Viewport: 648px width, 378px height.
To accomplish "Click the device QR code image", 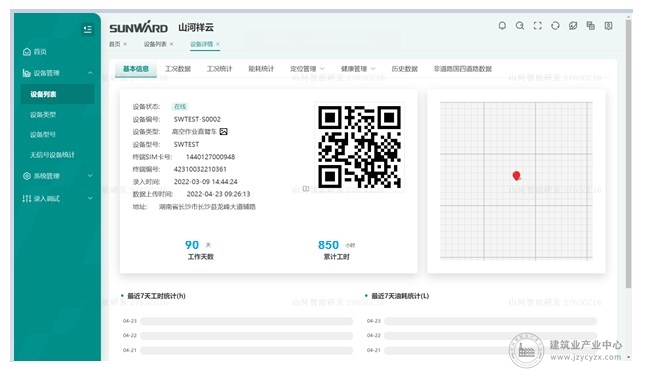I will tap(360, 147).
